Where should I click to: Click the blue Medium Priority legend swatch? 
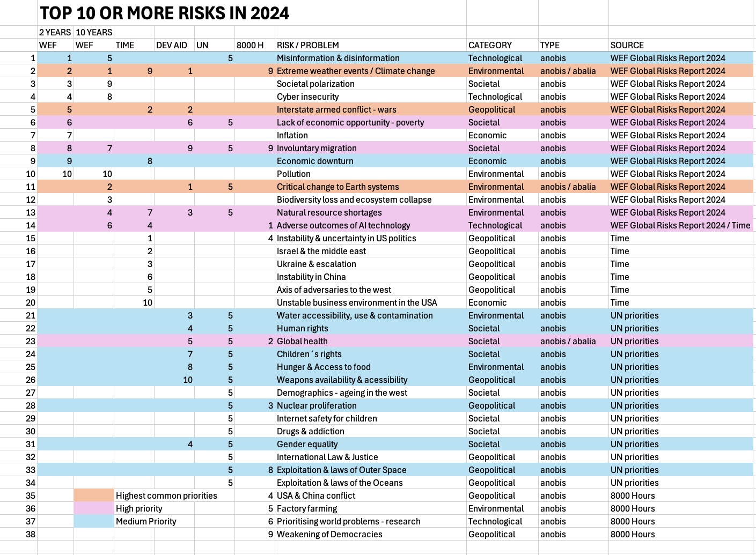pyautogui.click(x=94, y=521)
